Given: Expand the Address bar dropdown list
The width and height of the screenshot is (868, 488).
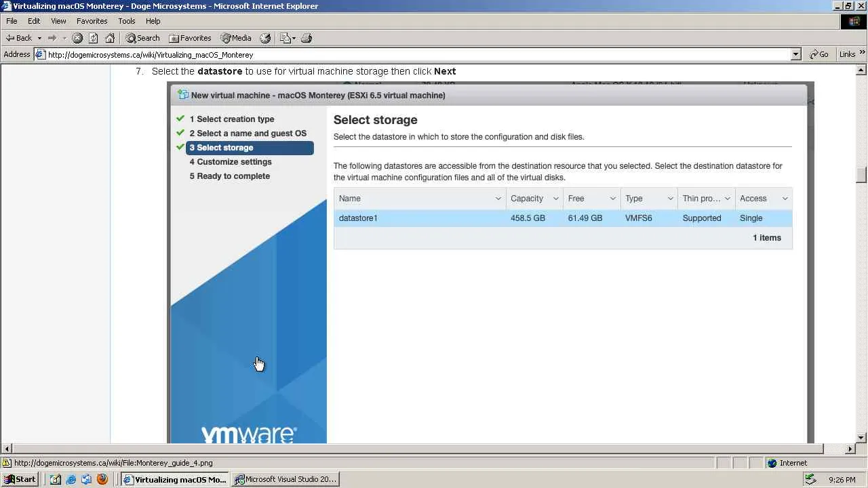Looking at the screenshot, I should (x=796, y=55).
